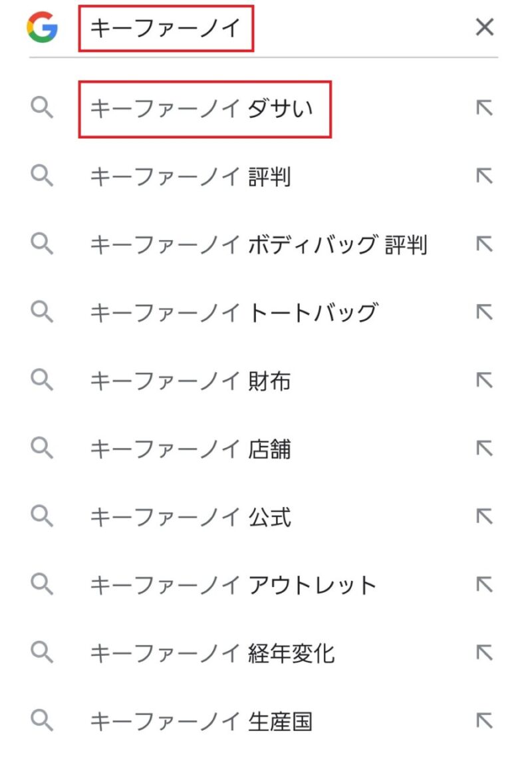Insert 評判 suggestion using its arrow icon
Screen dimensions: 532x768
(x=485, y=176)
